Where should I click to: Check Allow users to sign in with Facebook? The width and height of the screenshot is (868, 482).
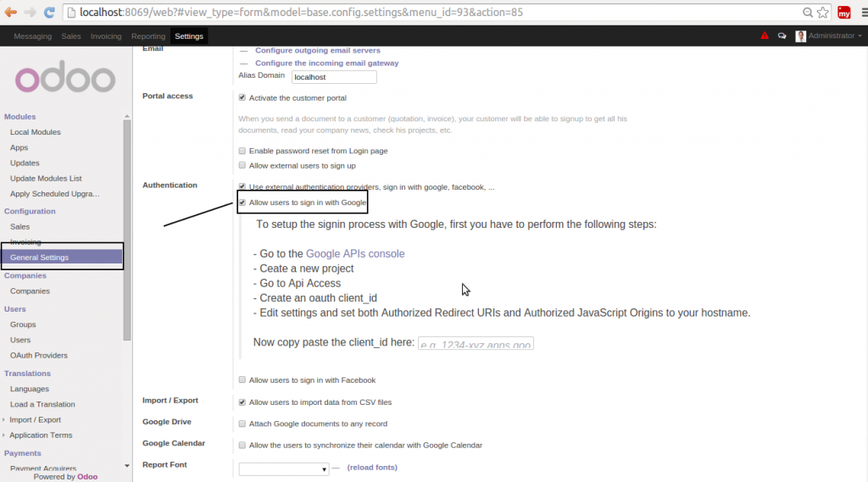pyautogui.click(x=242, y=380)
